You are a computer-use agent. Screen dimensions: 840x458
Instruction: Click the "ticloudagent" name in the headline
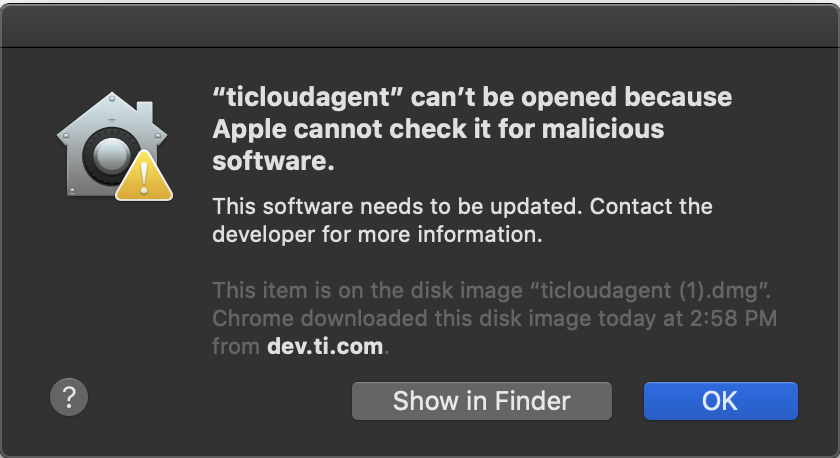[x=308, y=97]
